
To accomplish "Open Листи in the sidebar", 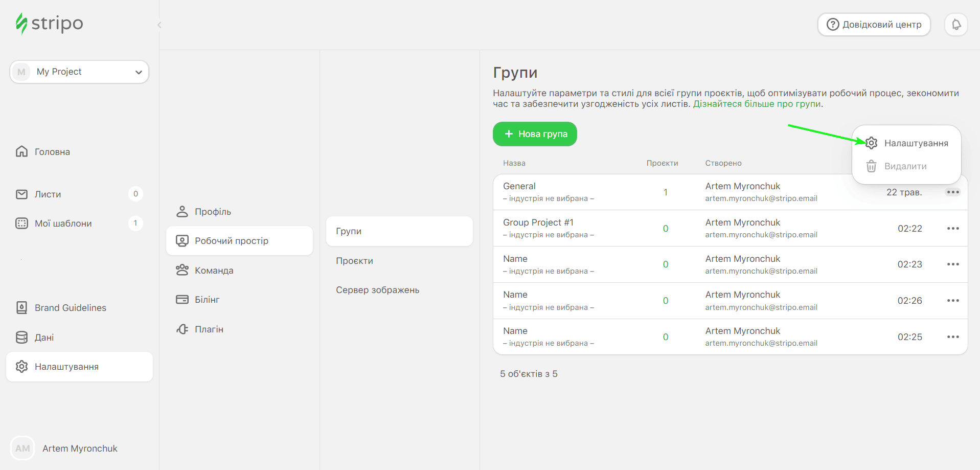I will [x=48, y=194].
